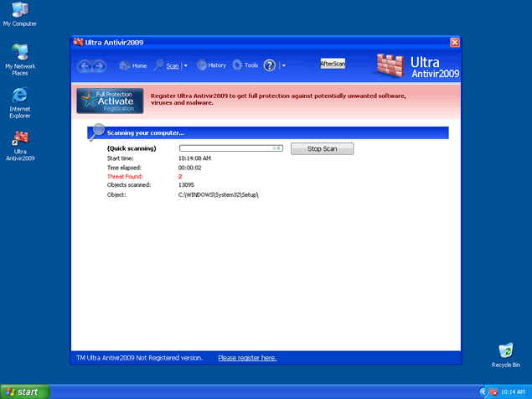Click the Home toolbar icon

[x=132, y=65]
